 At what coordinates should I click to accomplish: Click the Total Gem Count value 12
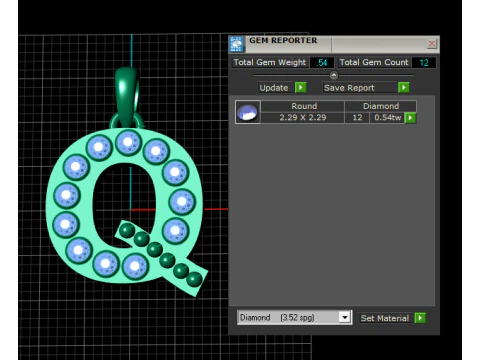(x=424, y=63)
